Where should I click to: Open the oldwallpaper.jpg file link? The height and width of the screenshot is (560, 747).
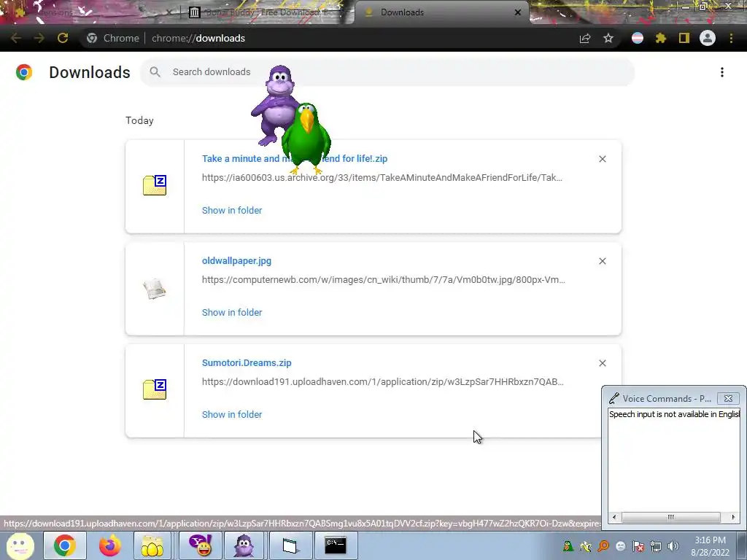[236, 261]
